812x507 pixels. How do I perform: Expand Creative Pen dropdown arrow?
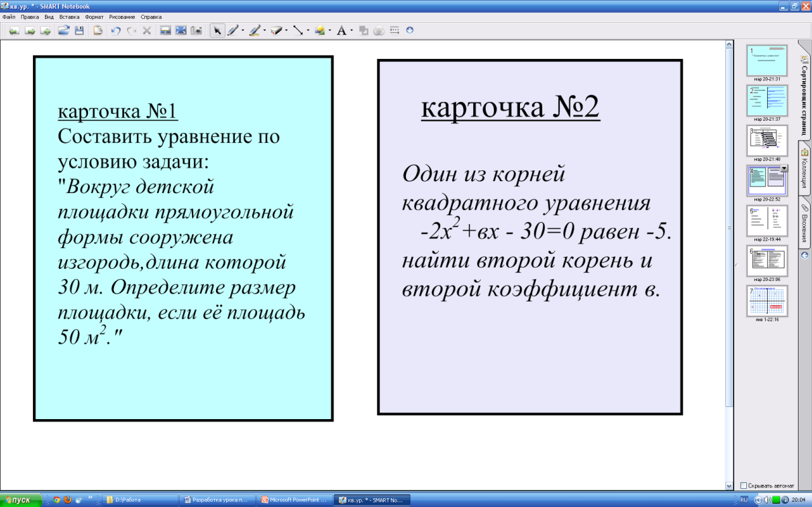[264, 30]
